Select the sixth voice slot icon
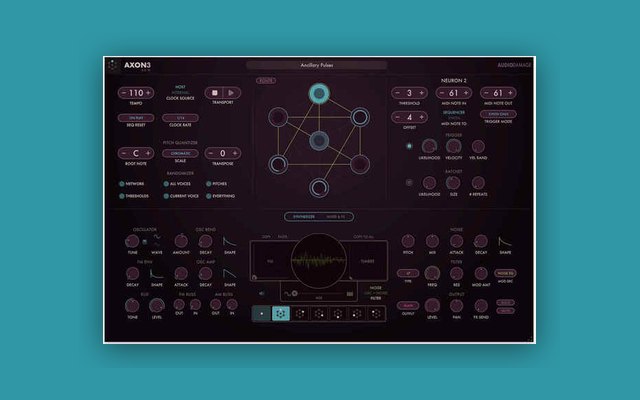Viewport: 640px width, 400px height. click(357, 313)
